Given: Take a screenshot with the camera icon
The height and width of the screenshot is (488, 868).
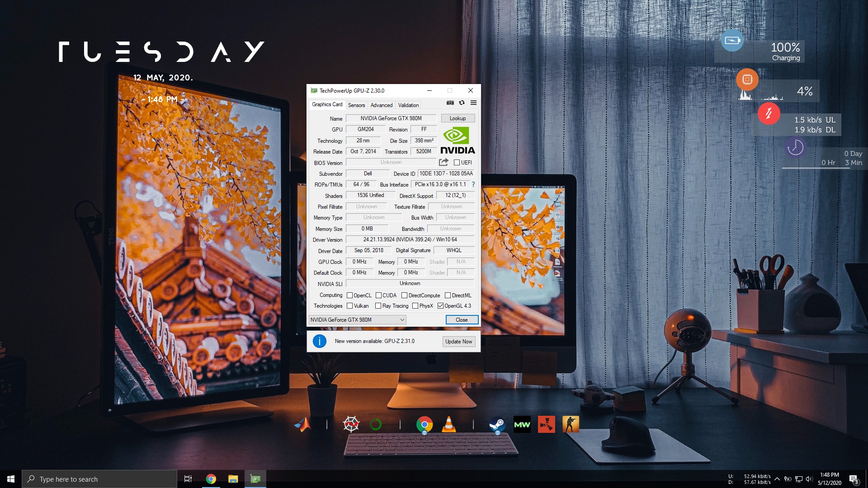Looking at the screenshot, I should [450, 103].
